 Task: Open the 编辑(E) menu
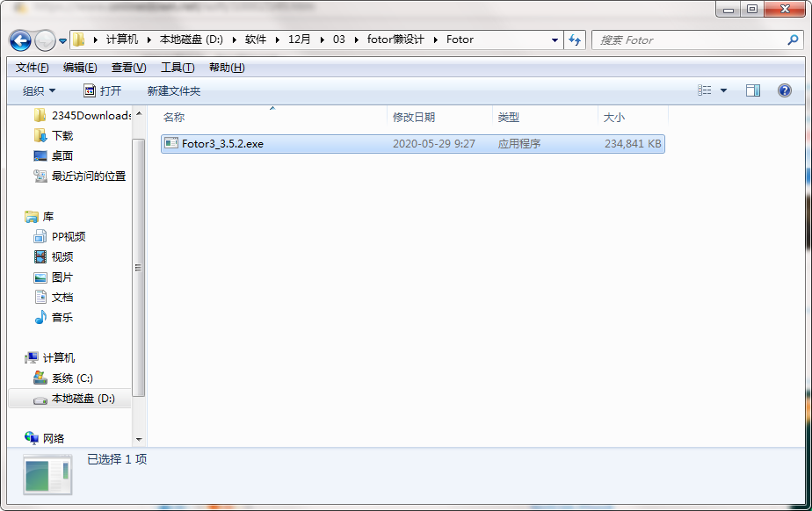tap(80, 68)
